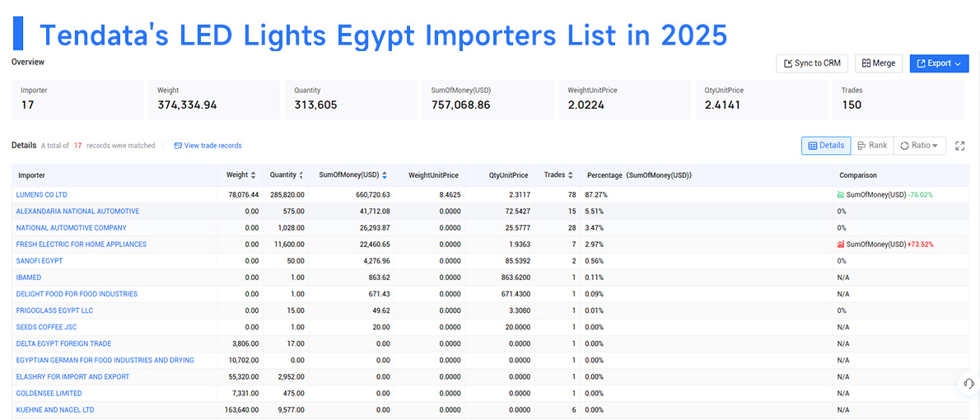This screenshot has width=980, height=420.
Task: Open View trade records link
Action: pyautogui.click(x=208, y=146)
